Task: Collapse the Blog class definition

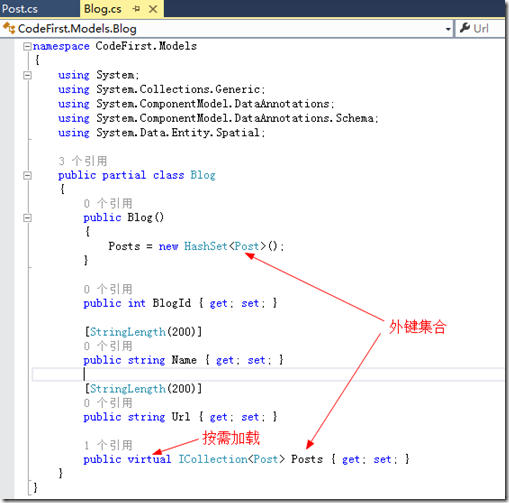Action: (27, 175)
